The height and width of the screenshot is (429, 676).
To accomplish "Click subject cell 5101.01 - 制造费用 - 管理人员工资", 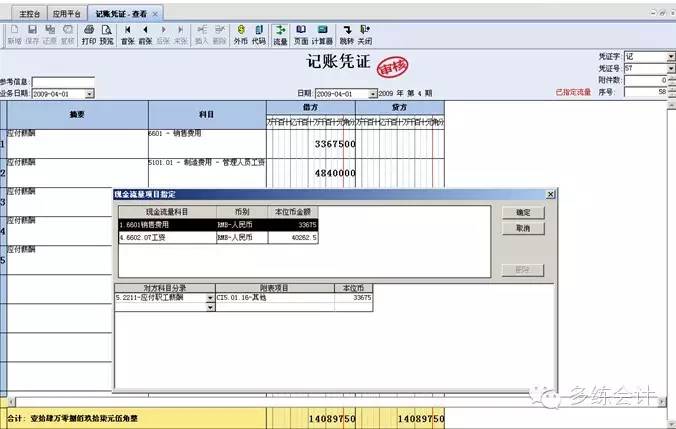I will click(207, 173).
